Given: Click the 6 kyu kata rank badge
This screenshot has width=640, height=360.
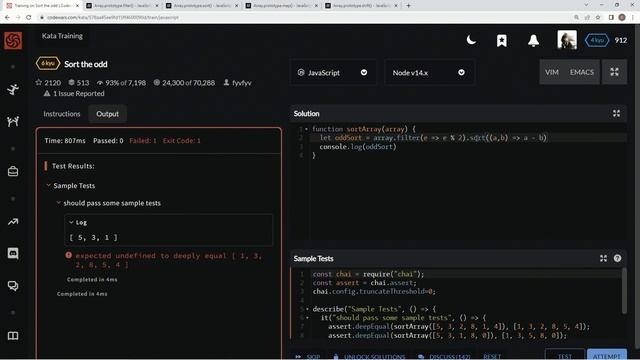Looking at the screenshot, I should (48, 63).
